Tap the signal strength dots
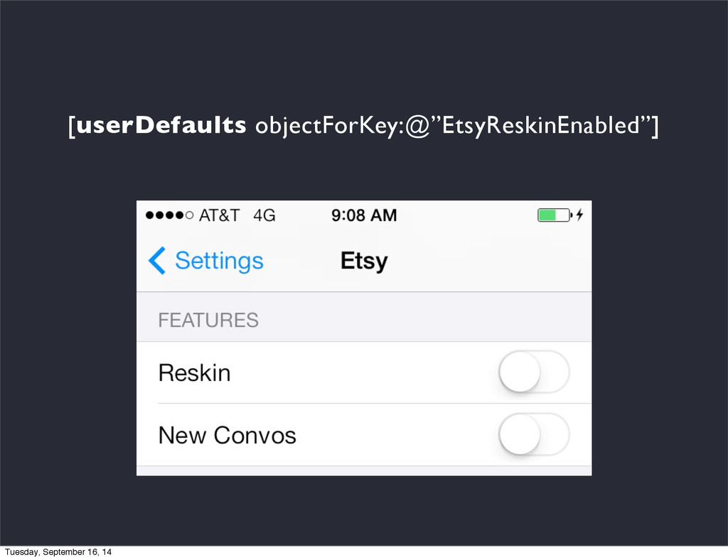728x560 pixels. click(169, 215)
